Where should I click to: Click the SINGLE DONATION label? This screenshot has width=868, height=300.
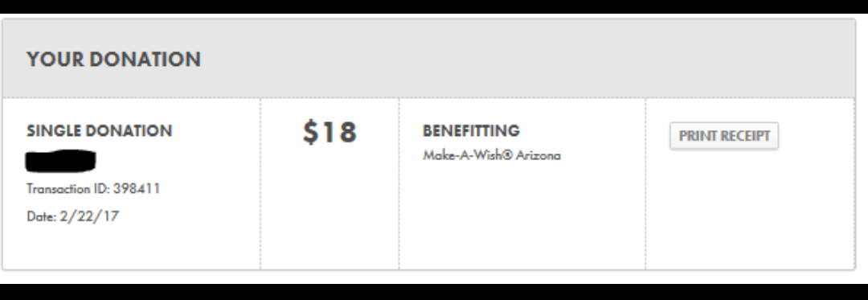[100, 131]
